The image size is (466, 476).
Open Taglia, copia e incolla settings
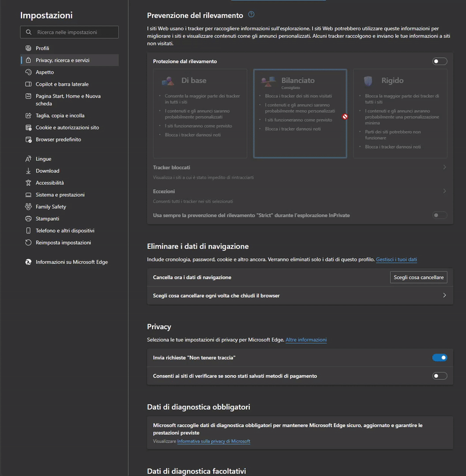pyautogui.click(x=69, y=115)
